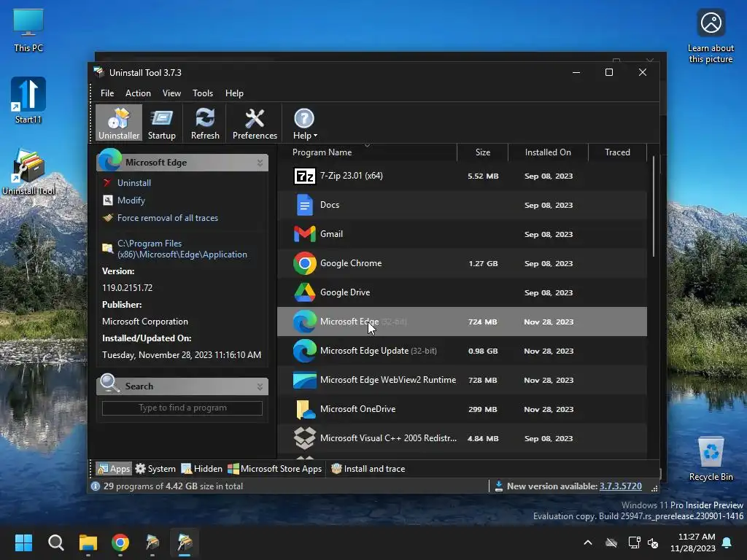
Task: Switch to Install and trace tab
Action: click(368, 469)
